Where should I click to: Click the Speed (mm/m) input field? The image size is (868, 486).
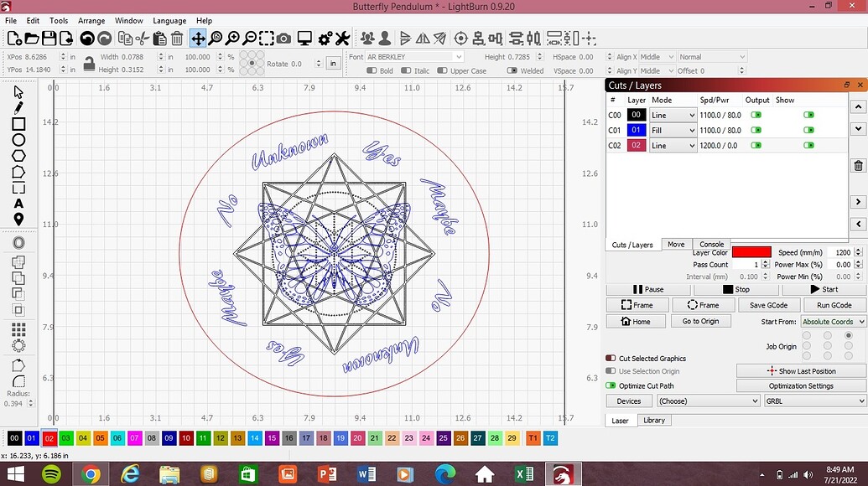click(x=839, y=252)
